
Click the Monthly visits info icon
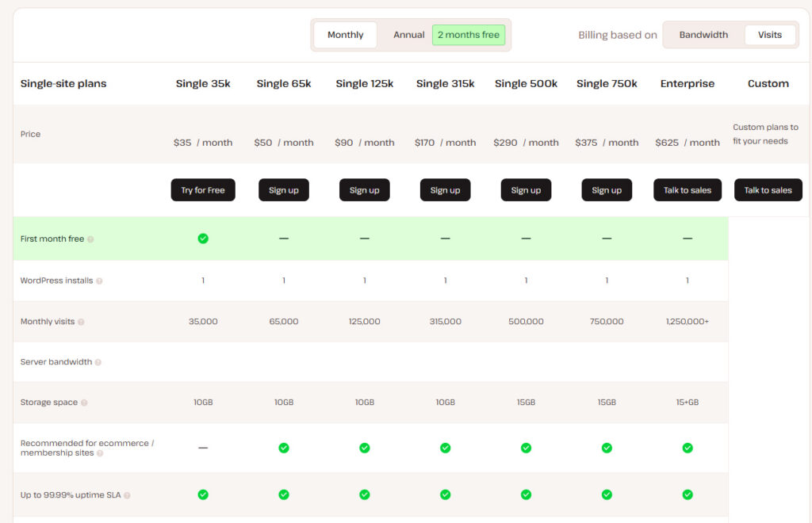[x=81, y=323]
